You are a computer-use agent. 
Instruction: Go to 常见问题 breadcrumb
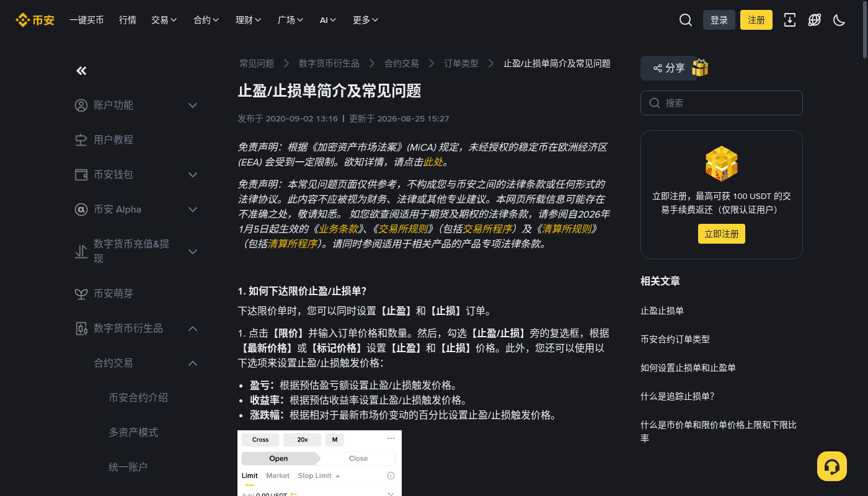257,63
